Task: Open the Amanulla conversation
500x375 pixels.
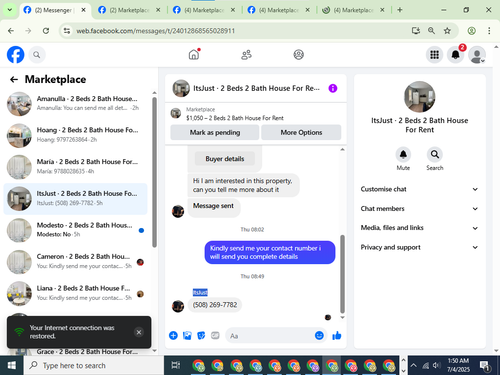Action: 75,103
